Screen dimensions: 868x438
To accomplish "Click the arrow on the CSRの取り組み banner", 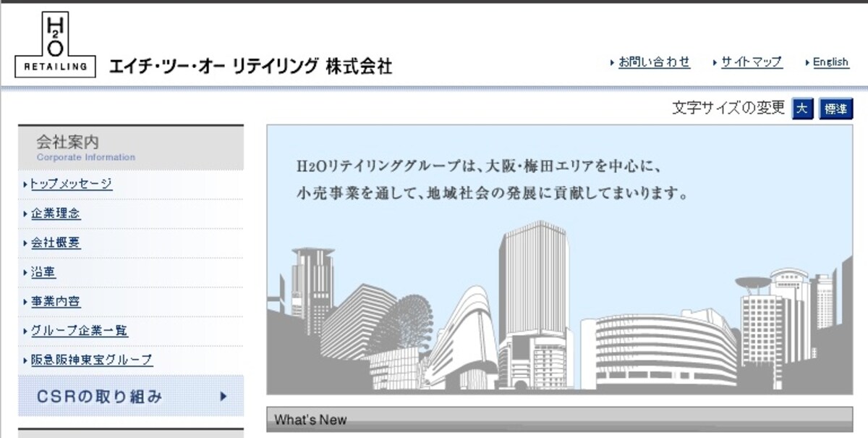I will (224, 396).
